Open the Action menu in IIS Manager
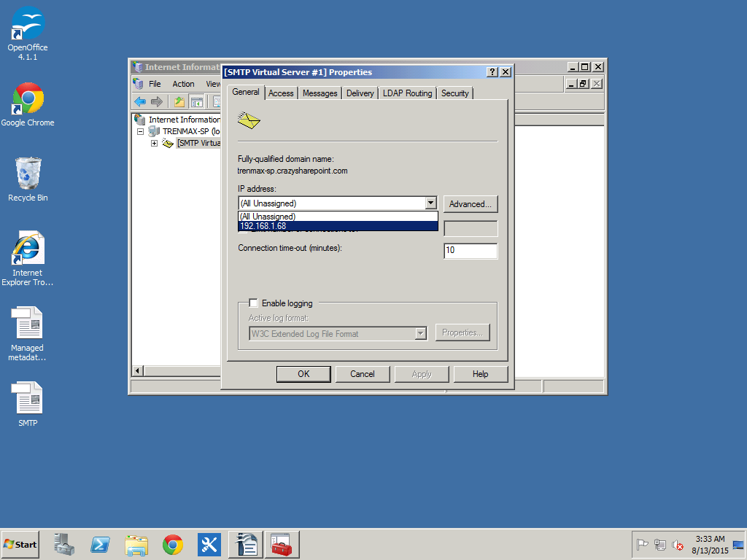747x560 pixels. (183, 84)
